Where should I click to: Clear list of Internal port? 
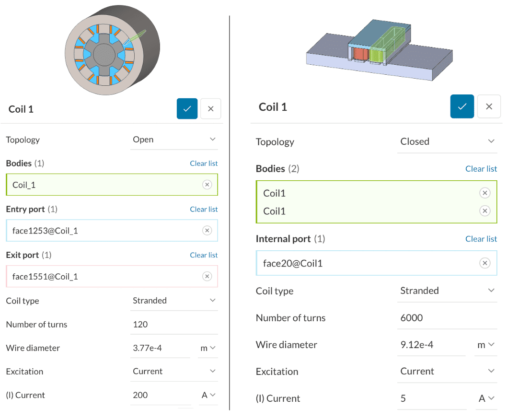pyautogui.click(x=481, y=239)
